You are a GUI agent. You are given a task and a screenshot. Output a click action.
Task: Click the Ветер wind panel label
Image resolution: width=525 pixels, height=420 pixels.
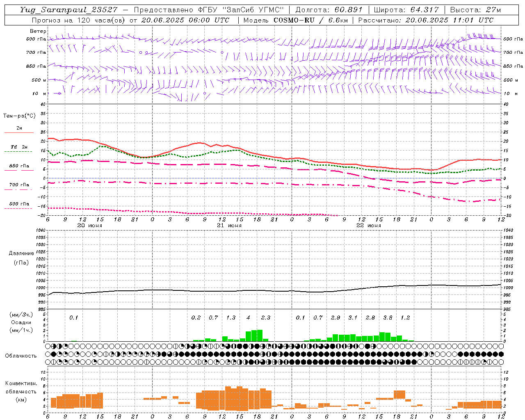pyautogui.click(x=38, y=31)
